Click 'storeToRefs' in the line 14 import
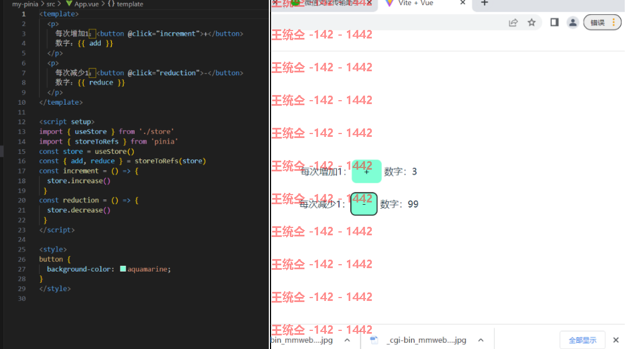Screen dimensions: 644x349 tap(97, 141)
